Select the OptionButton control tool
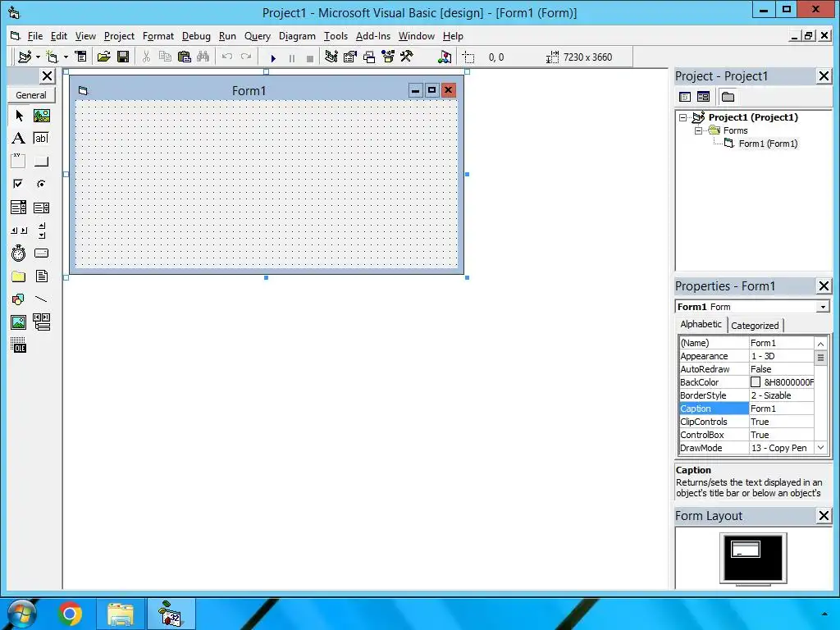This screenshot has height=630, width=840. pos(41,185)
